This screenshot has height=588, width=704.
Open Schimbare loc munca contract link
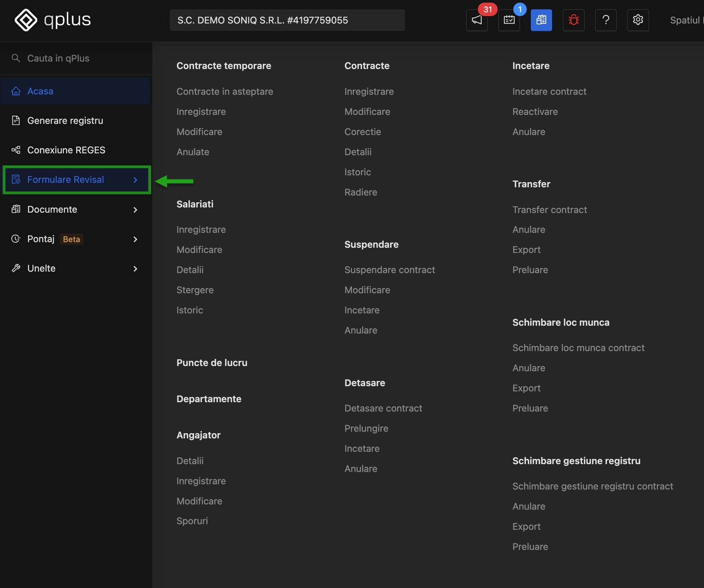coord(578,348)
